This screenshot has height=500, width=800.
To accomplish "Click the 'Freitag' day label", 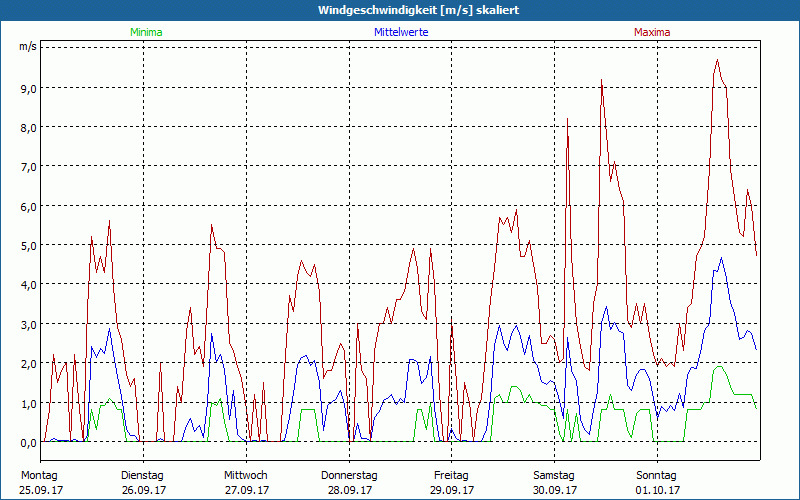I will tap(451, 476).
